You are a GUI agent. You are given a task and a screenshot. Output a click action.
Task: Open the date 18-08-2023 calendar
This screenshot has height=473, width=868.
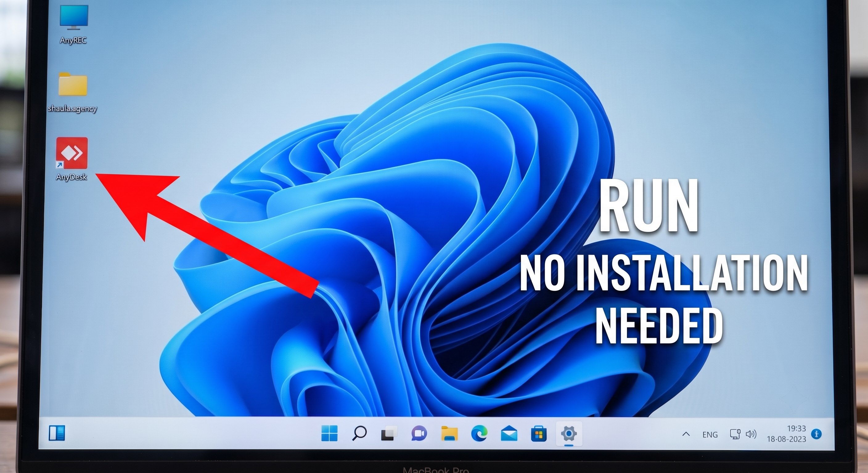[786, 439]
